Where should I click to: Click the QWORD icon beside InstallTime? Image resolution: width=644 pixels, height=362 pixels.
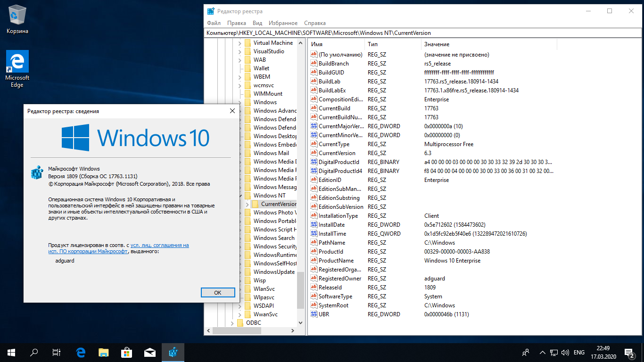[314, 234]
